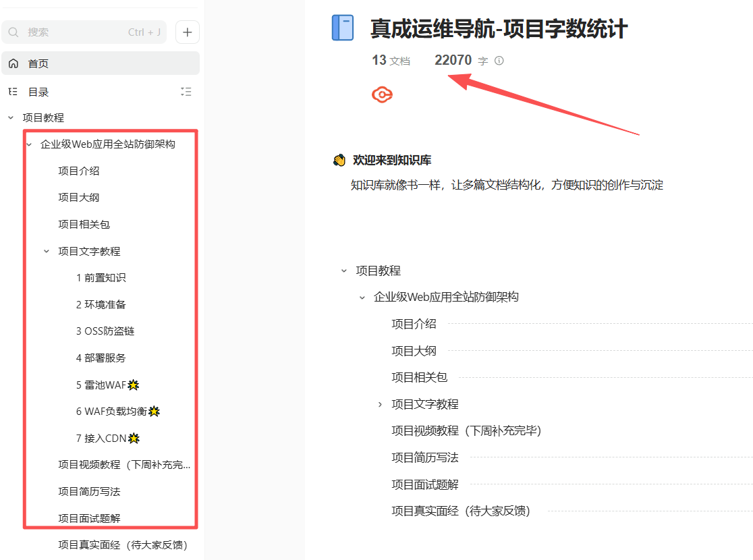The image size is (753, 560).
Task: Click the blue notebook icon beside the title
Action: click(x=343, y=28)
